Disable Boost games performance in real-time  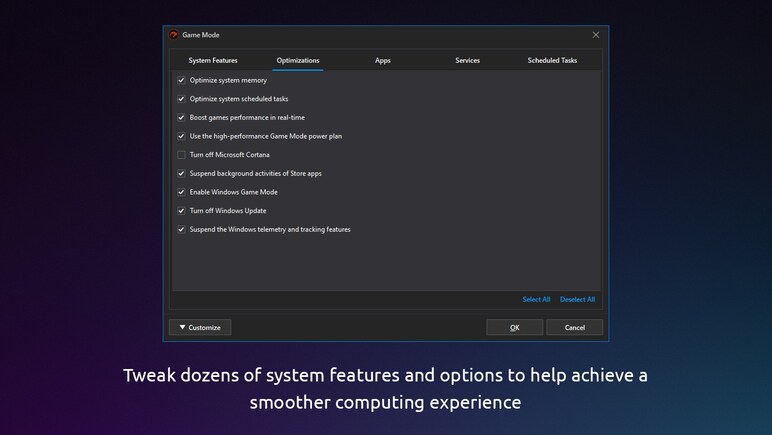(181, 117)
